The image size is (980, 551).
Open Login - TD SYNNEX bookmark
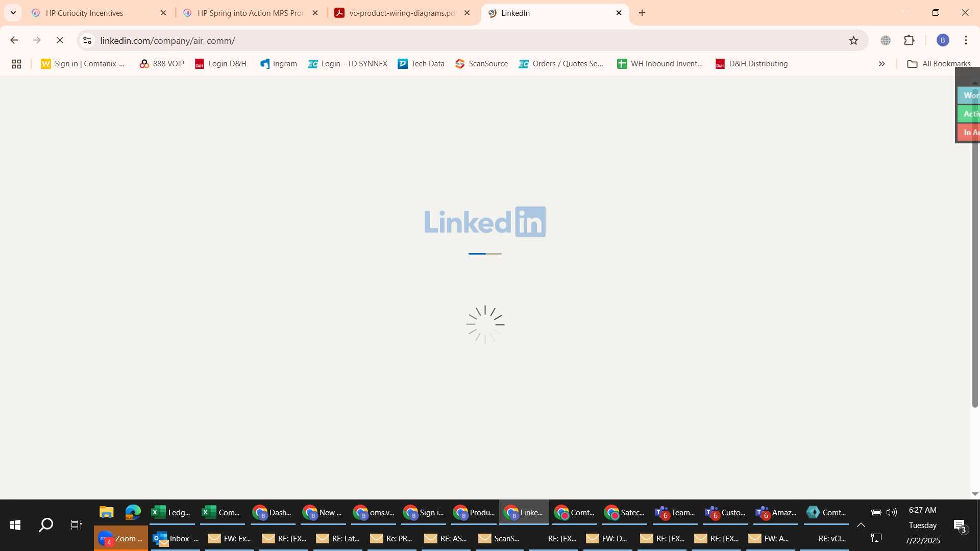coord(348,64)
